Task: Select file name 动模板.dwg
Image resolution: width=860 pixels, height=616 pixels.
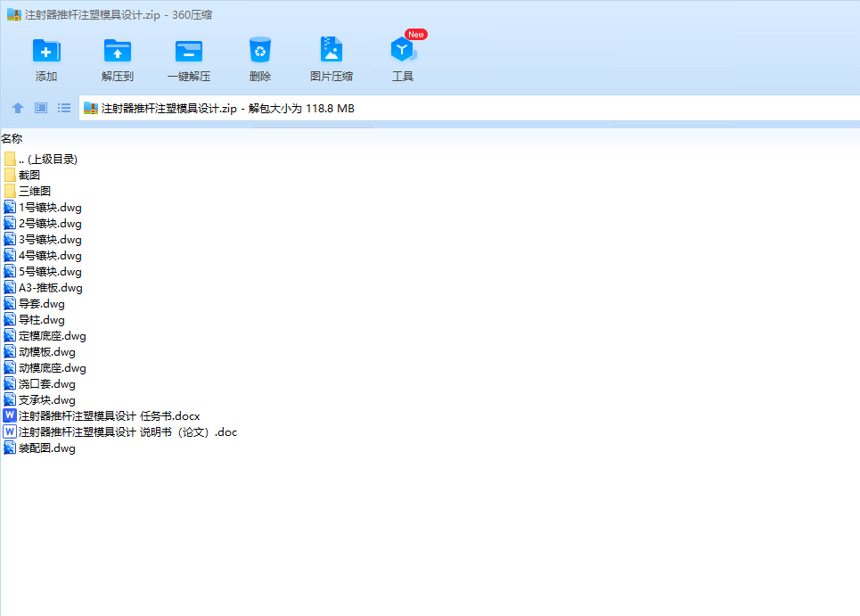Action: click(47, 351)
